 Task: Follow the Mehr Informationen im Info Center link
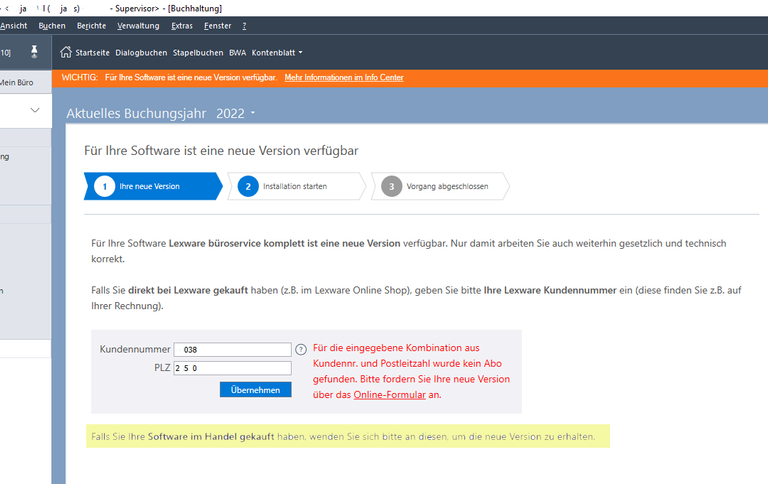point(344,77)
